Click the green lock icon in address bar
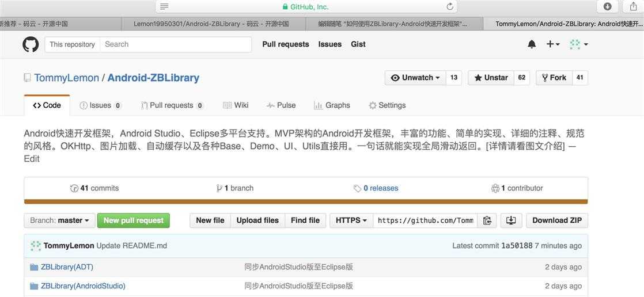The height and width of the screenshot is (297, 644). coord(285,7)
